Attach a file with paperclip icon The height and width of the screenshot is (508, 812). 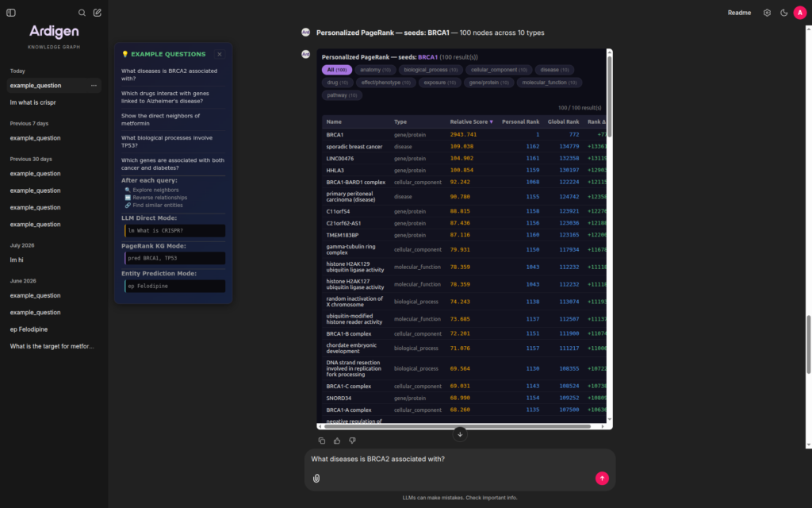point(316,479)
